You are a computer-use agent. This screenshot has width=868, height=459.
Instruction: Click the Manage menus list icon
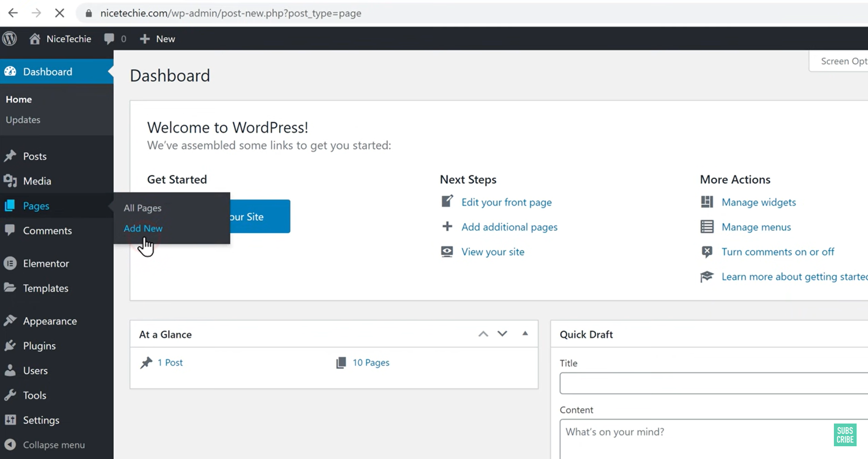(x=707, y=227)
